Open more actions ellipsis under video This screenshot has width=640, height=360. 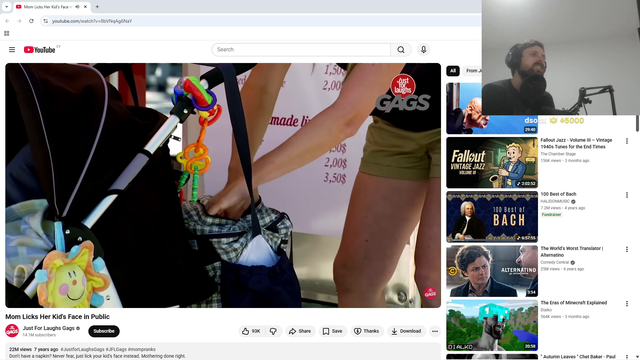pos(435,331)
